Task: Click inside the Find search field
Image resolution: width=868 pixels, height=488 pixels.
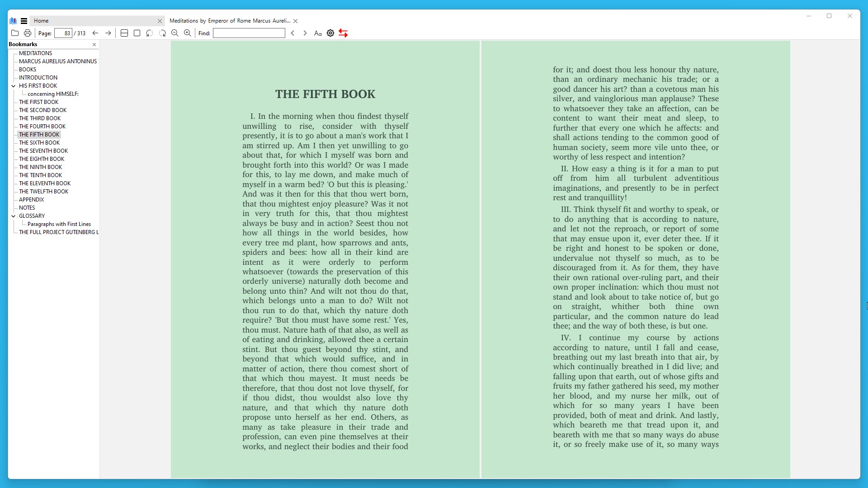Action: click(x=248, y=33)
